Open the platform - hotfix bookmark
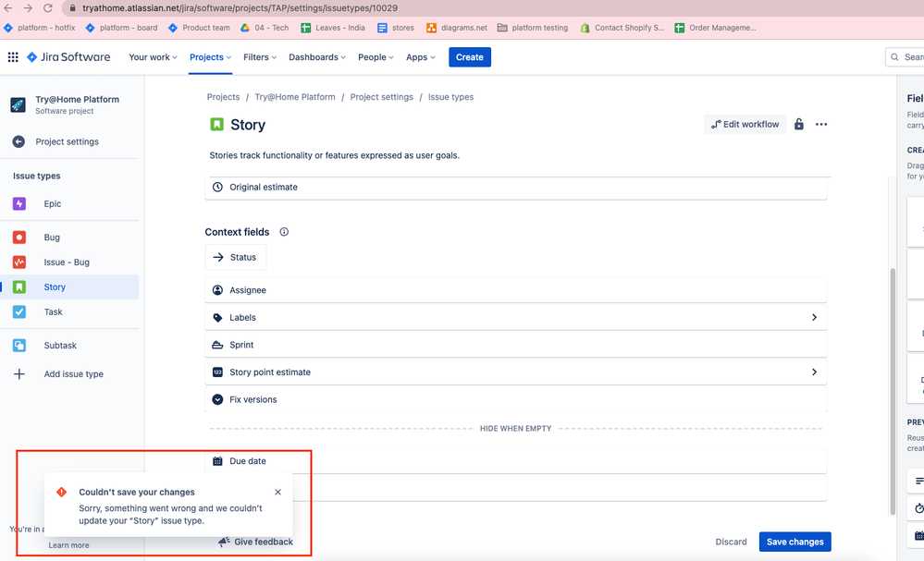Image resolution: width=924 pixels, height=561 pixels. click(40, 28)
